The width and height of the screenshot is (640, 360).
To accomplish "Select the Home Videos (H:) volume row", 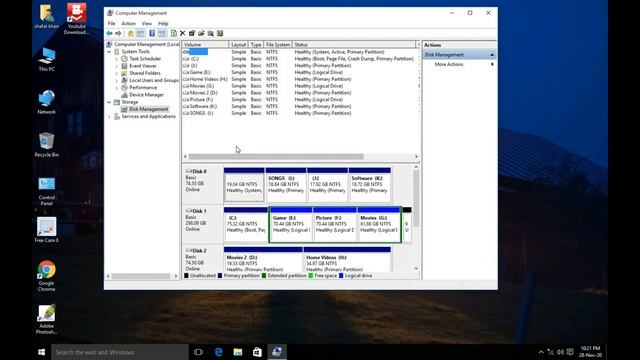I will (x=301, y=79).
